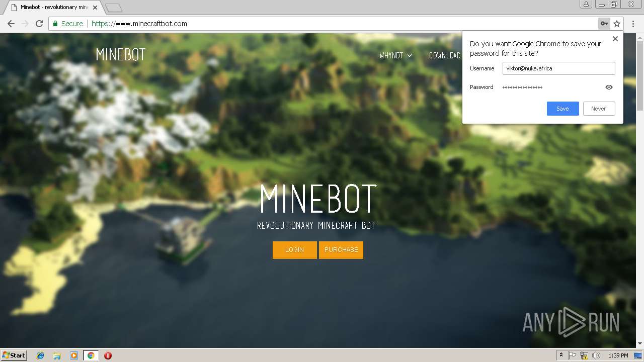
Task: Click the MINEBOT logo in header
Action: click(x=121, y=55)
